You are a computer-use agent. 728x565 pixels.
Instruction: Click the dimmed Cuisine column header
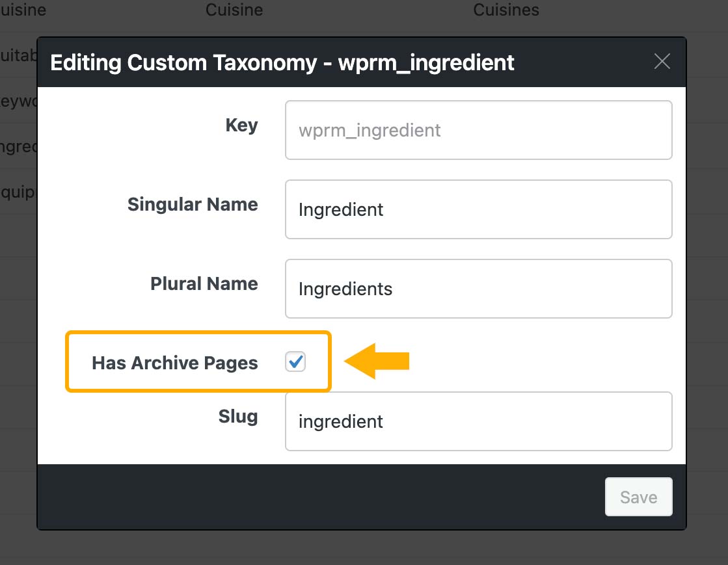tap(234, 10)
